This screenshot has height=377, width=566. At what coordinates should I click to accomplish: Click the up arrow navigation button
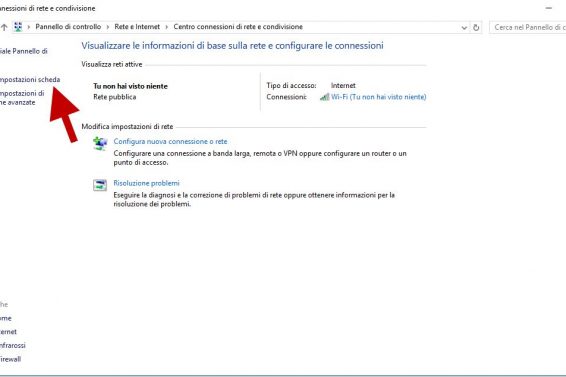coord(4,27)
